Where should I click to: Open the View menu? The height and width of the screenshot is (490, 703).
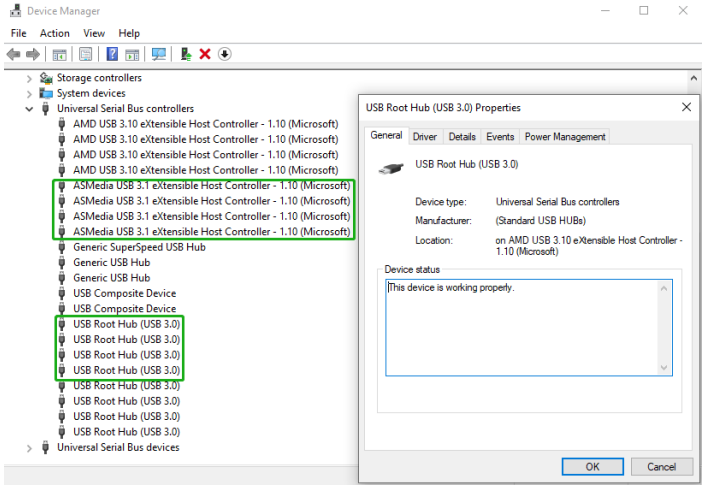coord(94,33)
